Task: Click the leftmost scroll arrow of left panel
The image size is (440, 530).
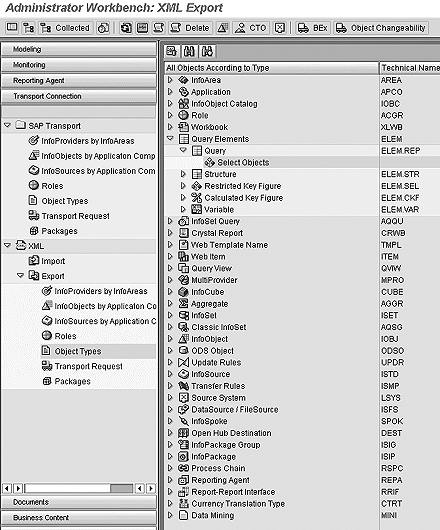Action: pyautogui.click(x=7, y=488)
